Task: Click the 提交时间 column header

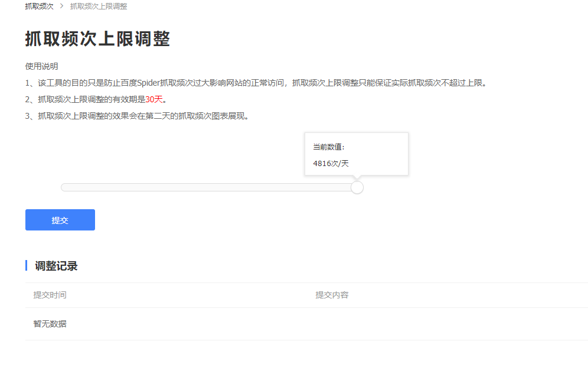Action: point(50,295)
